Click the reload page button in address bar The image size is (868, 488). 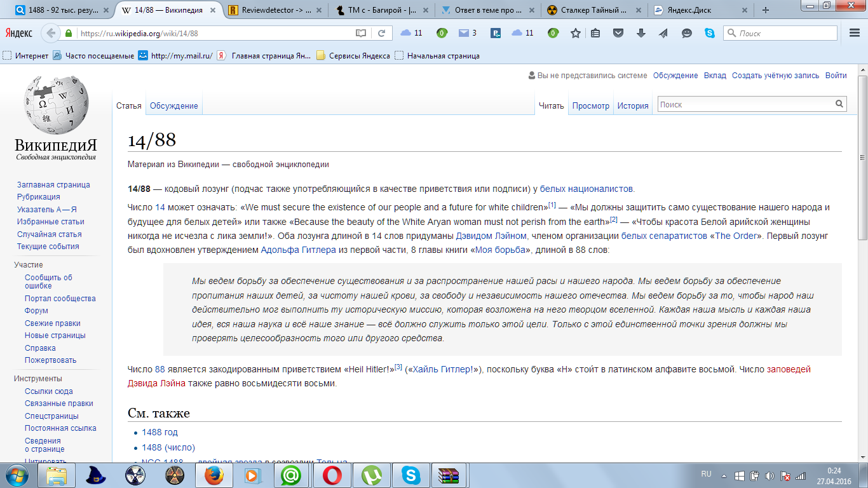(382, 33)
